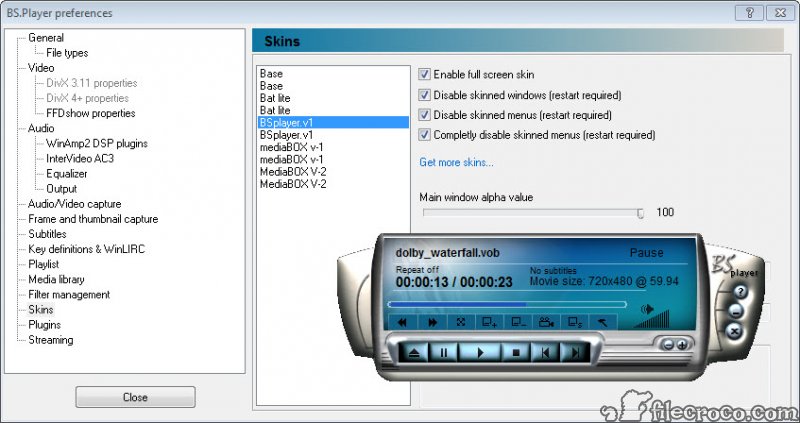The image size is (800, 423).
Task: Select the highlighted BSplayer.v1 skin
Action: (334, 122)
